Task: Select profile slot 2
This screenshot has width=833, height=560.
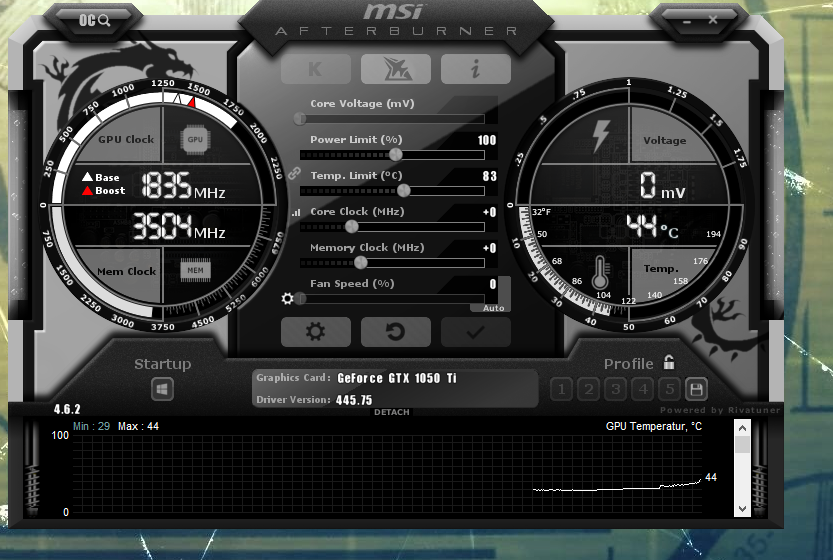Action: (589, 389)
